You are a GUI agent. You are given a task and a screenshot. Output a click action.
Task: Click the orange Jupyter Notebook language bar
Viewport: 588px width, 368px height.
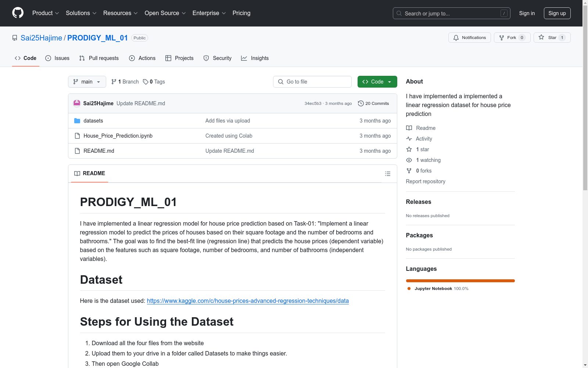[x=460, y=281]
